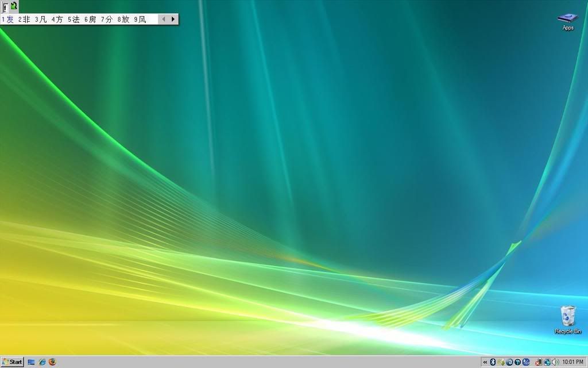Choose candidate 2 非 in the IME bar
Viewport: 588px width, 368px height.
tap(24, 20)
